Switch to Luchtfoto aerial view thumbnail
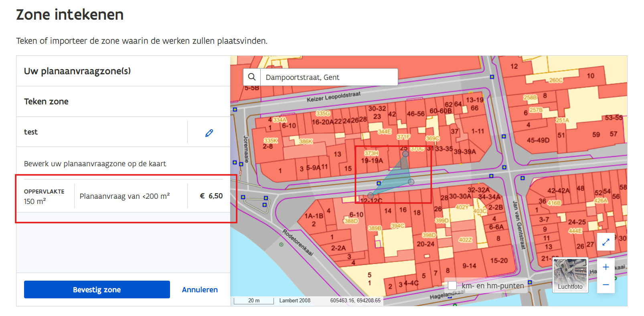Screen dimensions: 644x316 [x=570, y=275]
